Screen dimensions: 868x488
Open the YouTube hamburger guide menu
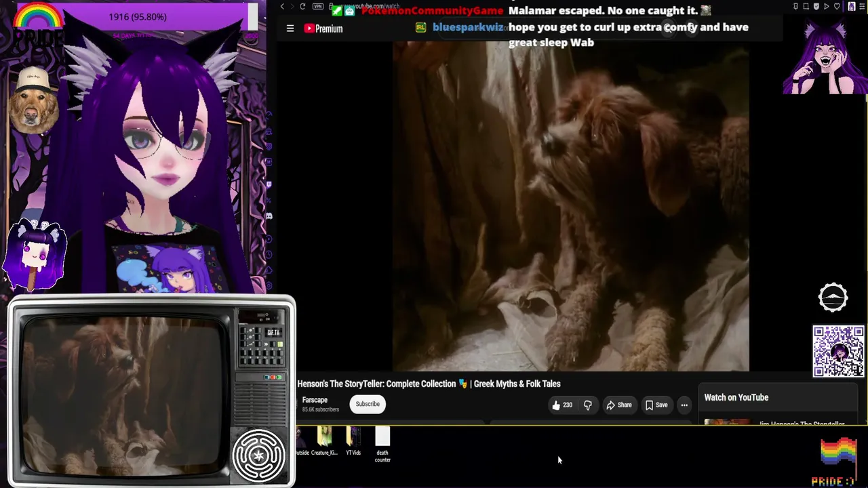pos(290,28)
